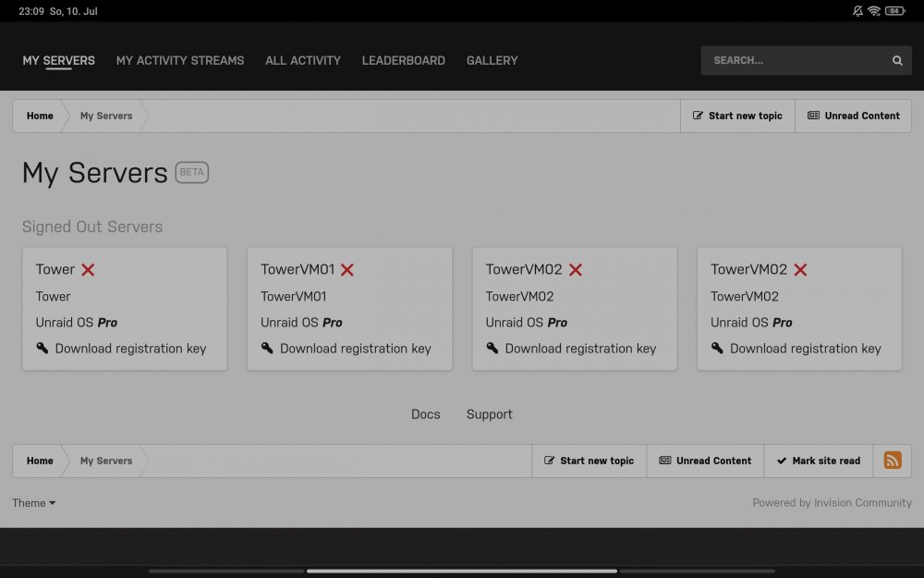Click the Signed Out Servers heading
Image resolution: width=924 pixels, height=578 pixels.
pyautogui.click(x=91, y=227)
